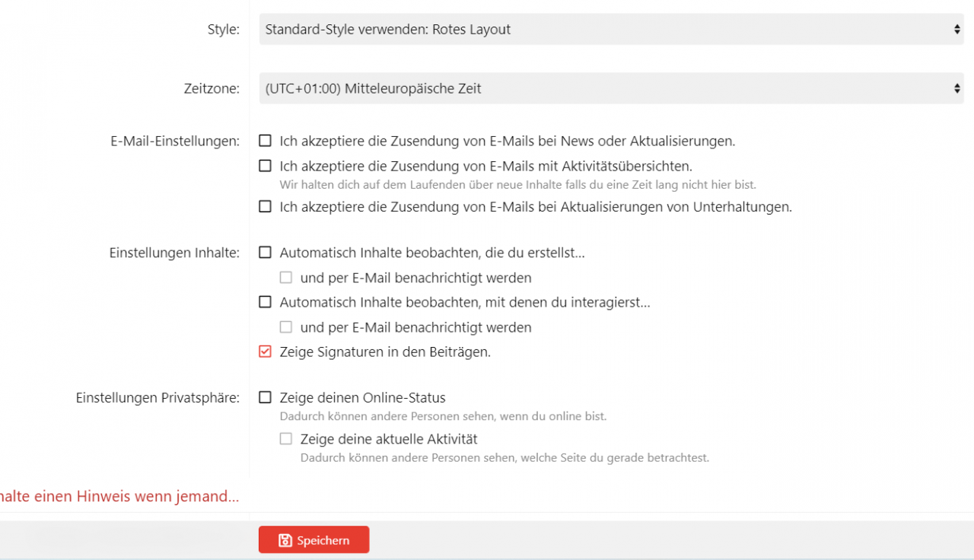Uncheck 'Zeige Signaturen in den Beiträgen'
The width and height of the screenshot is (974, 560).
click(x=265, y=352)
